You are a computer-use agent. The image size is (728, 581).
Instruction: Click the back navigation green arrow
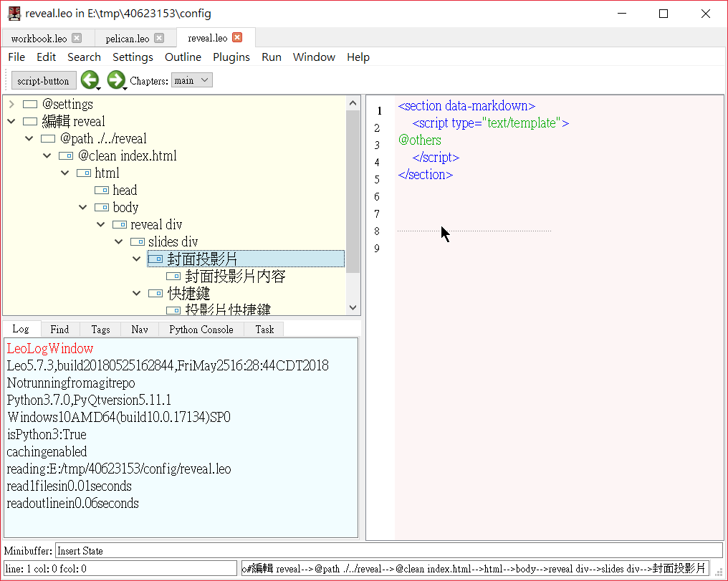click(x=89, y=80)
